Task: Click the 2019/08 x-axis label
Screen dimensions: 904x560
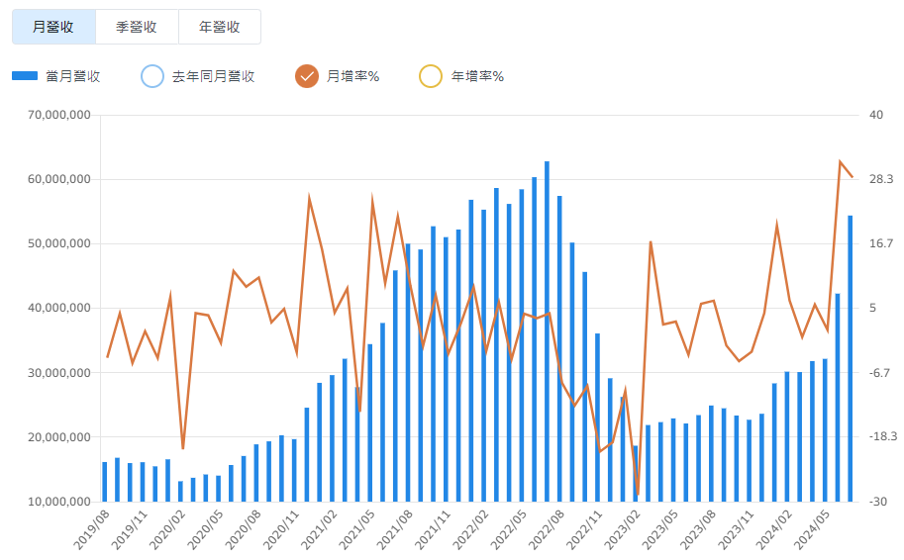Action: click(90, 527)
